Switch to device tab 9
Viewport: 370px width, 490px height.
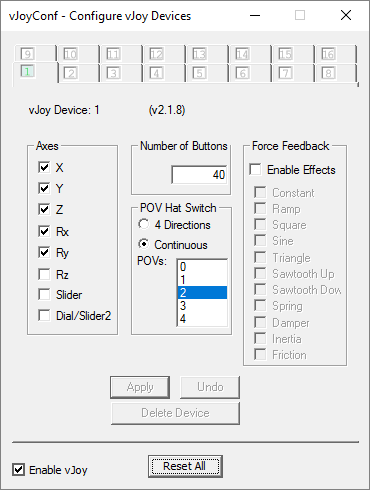point(35,54)
